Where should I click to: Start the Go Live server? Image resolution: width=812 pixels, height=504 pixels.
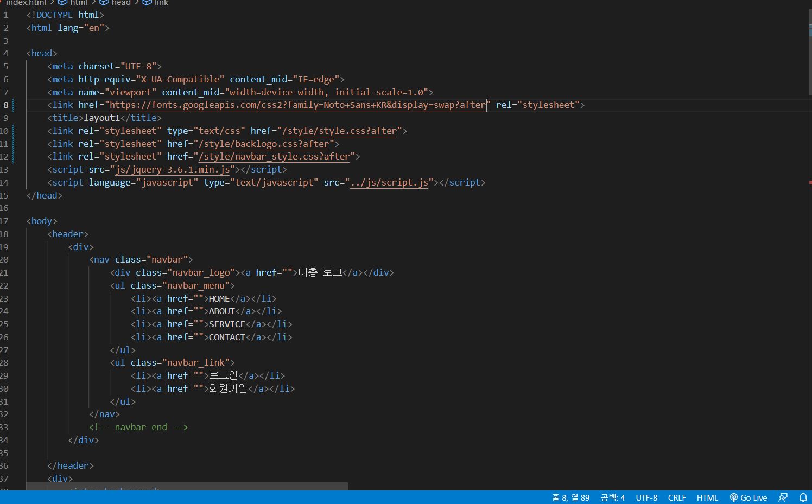748,497
